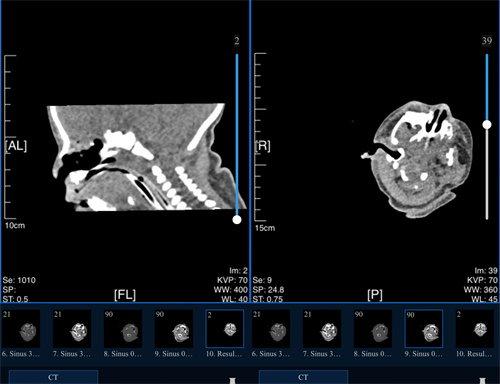Screen dimensions: 500x384
Task: Click the '[R]' orientation marker
Action: tap(263, 146)
